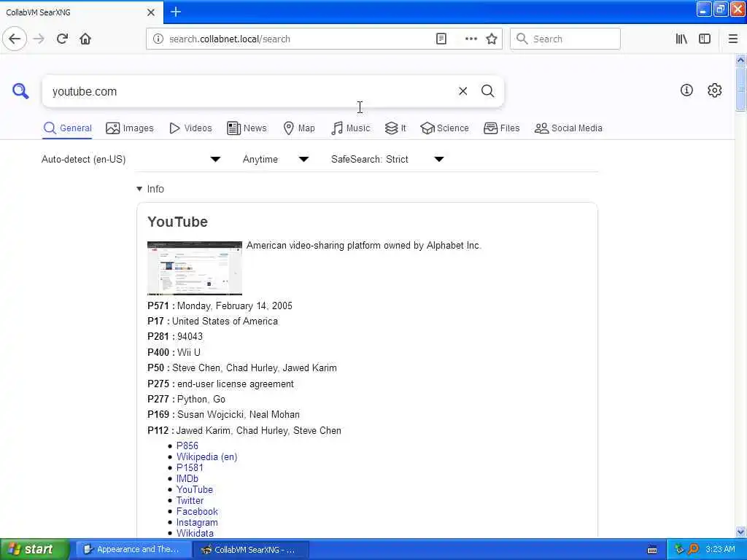Screen dimensions: 747x560
Task: Collapse the Info section triangle
Action: coord(139,189)
